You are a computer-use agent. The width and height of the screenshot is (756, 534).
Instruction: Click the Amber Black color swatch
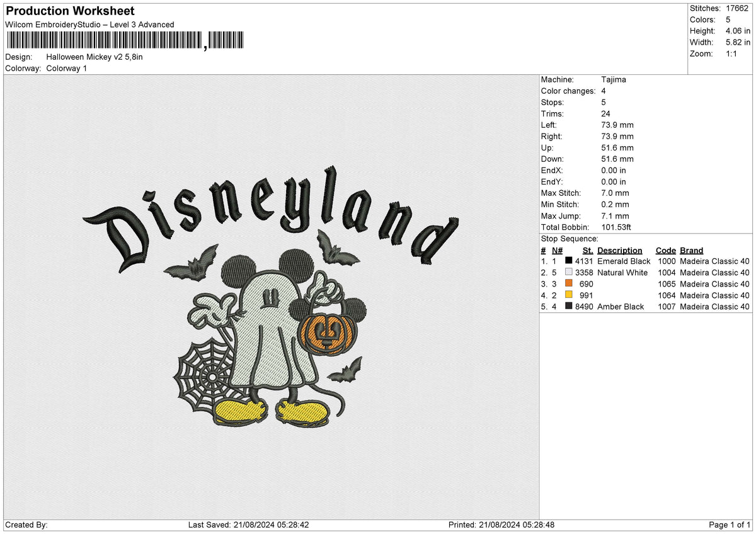(568, 307)
